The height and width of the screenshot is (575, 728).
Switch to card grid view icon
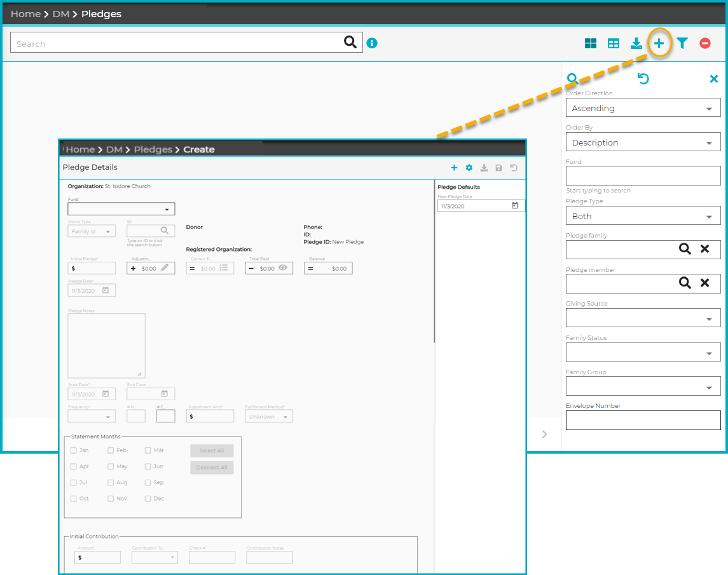591,44
